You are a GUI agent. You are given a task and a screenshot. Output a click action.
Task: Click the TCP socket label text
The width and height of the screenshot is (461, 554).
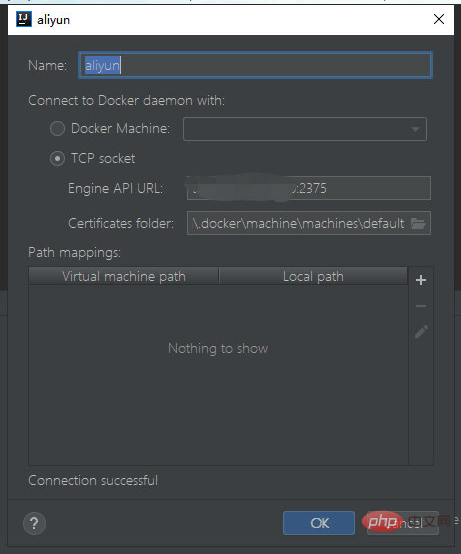(103, 159)
